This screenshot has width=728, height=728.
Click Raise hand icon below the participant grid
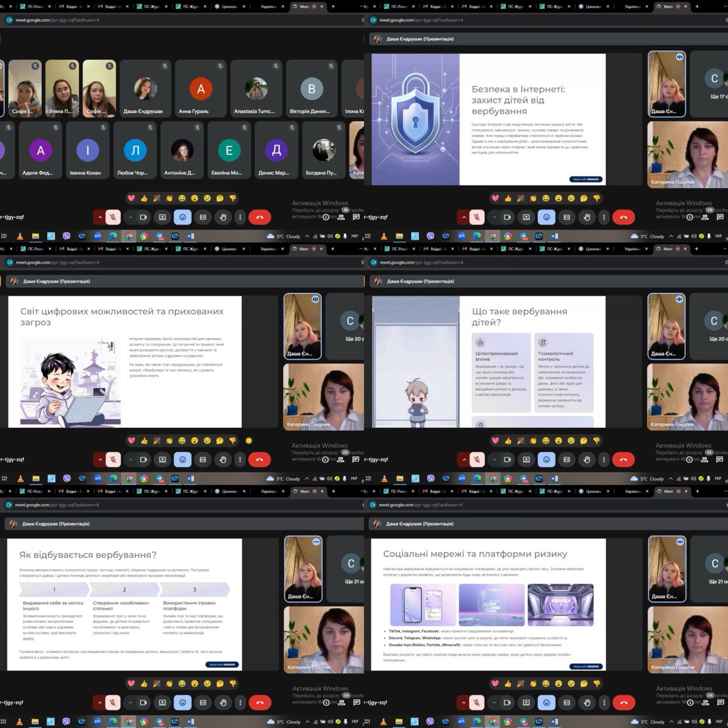[223, 217]
